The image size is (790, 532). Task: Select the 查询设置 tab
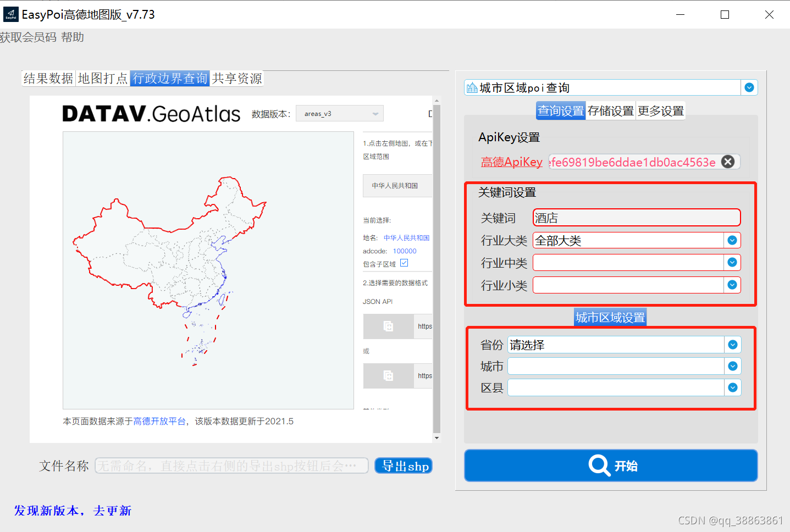[x=561, y=111]
